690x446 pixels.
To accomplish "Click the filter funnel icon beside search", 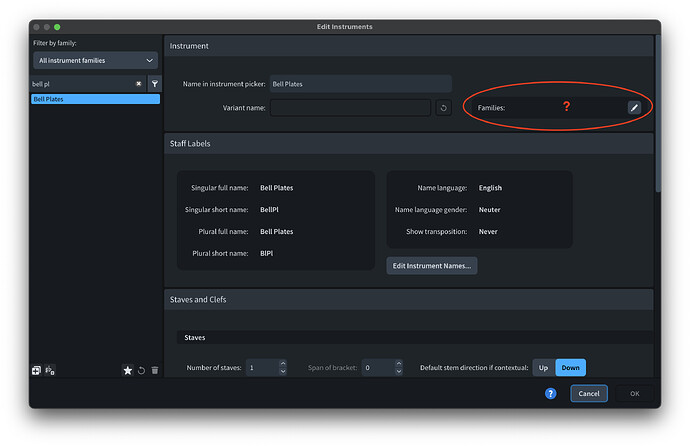I will pos(155,84).
